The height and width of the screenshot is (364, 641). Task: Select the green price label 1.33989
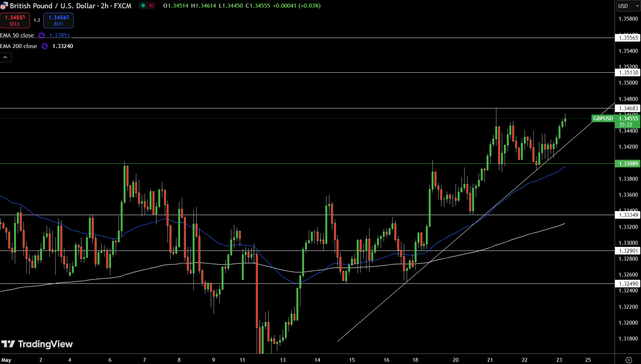pos(628,164)
